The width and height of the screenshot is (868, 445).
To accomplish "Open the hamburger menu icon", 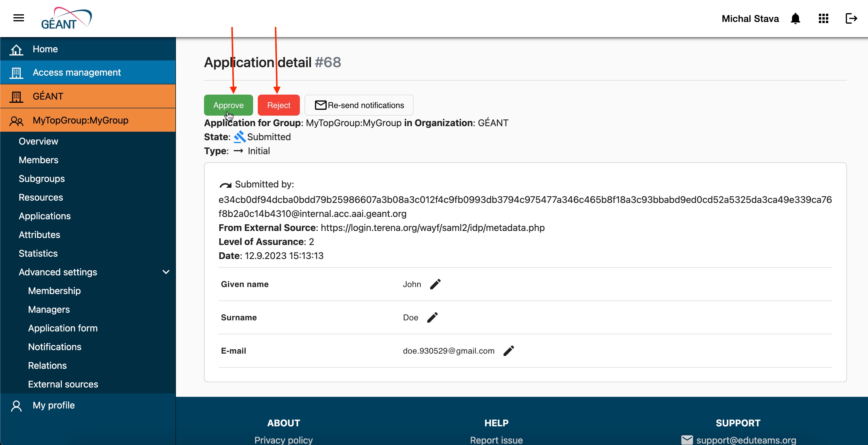I will point(18,18).
